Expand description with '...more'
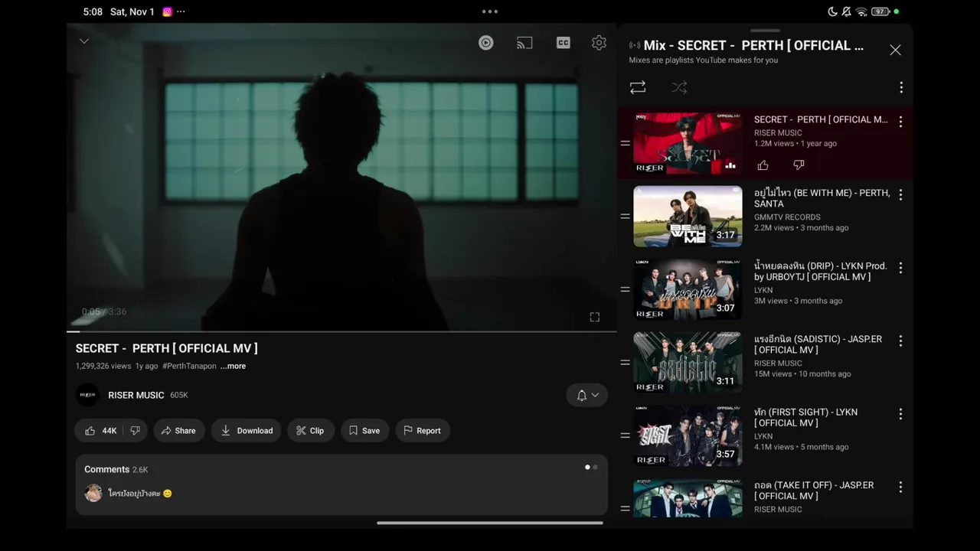Viewport: 980px width, 551px height. 233,366
